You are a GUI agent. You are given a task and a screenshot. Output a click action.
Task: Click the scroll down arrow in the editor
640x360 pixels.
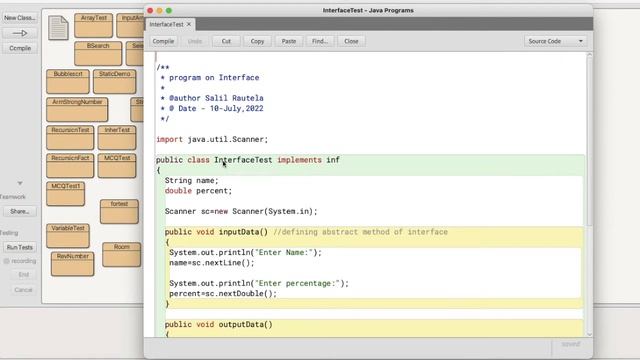point(589,334)
